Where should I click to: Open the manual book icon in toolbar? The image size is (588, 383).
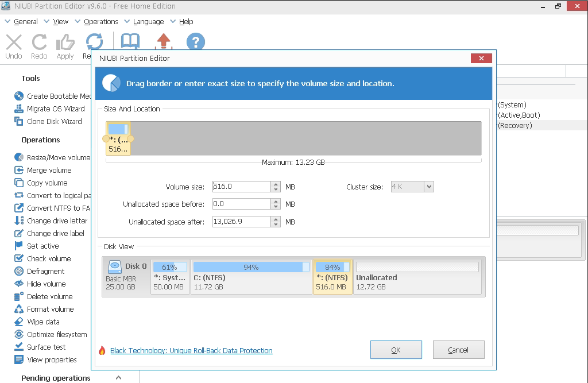click(130, 42)
